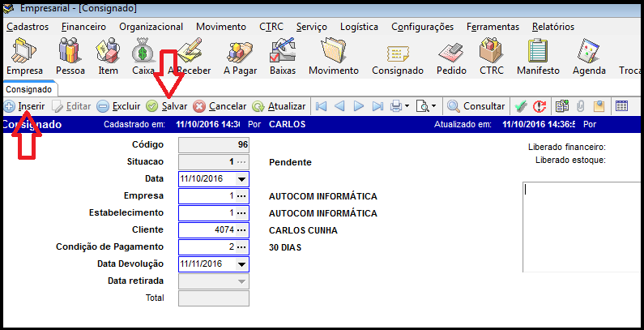Expand the Data Devolução date dropdown
644x330 pixels.
(241, 264)
